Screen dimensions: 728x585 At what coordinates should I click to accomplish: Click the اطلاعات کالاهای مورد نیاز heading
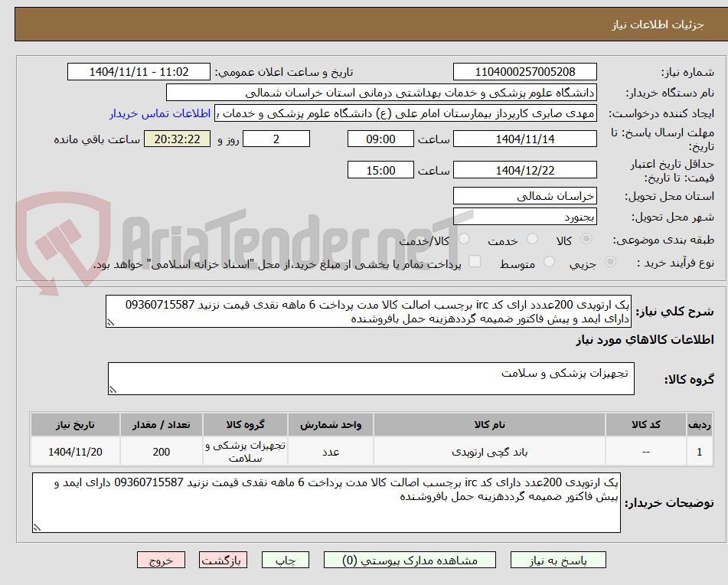(x=645, y=340)
